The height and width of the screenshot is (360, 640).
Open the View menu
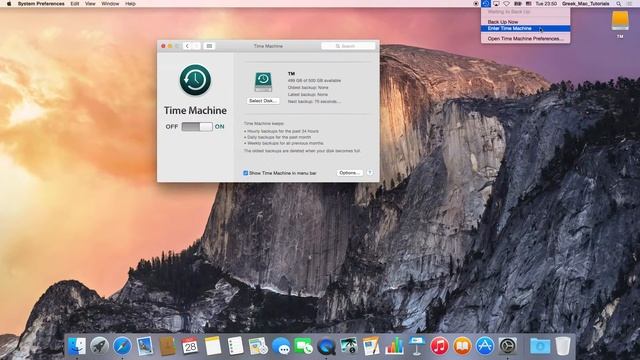tap(90, 4)
